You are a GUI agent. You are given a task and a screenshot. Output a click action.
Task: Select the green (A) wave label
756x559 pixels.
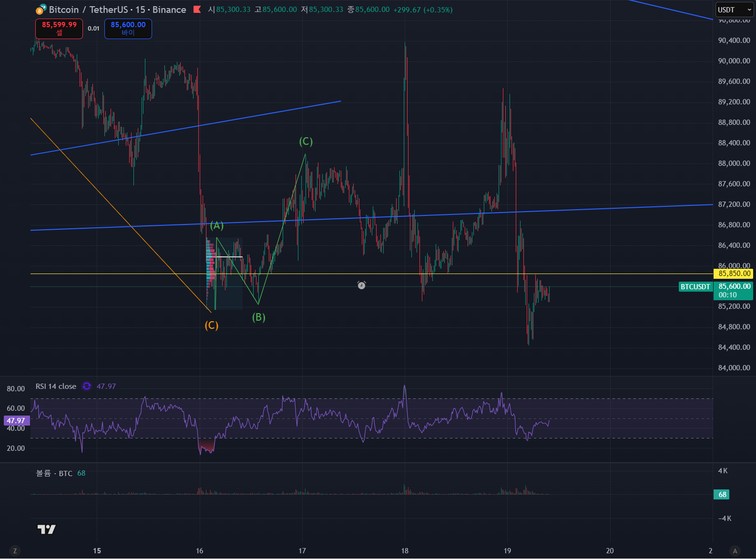tap(217, 225)
